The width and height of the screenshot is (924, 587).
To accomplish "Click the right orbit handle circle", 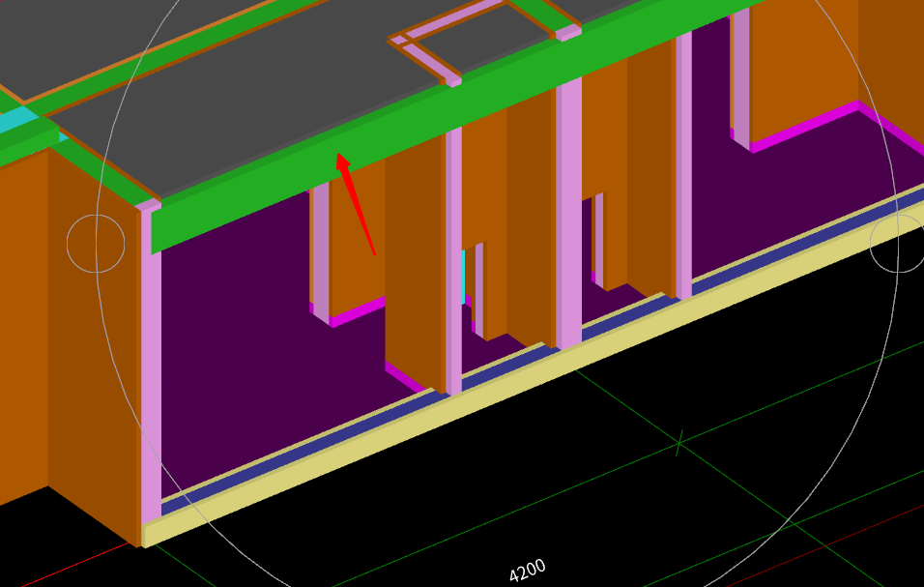I will pos(898,244).
